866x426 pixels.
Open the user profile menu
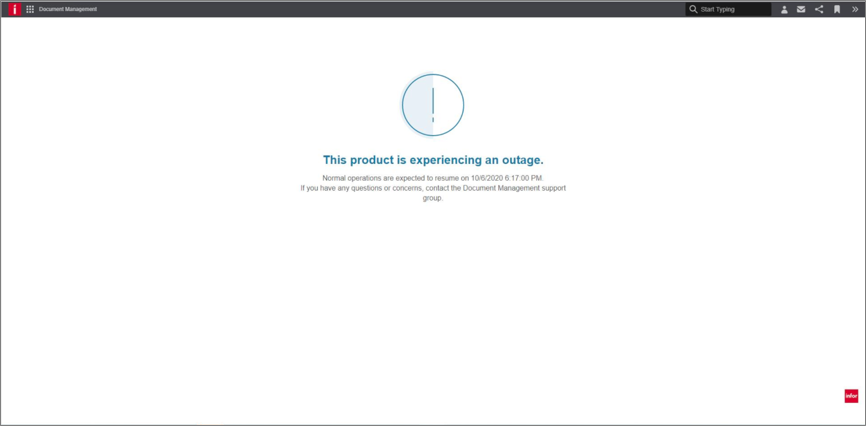pyautogui.click(x=784, y=9)
